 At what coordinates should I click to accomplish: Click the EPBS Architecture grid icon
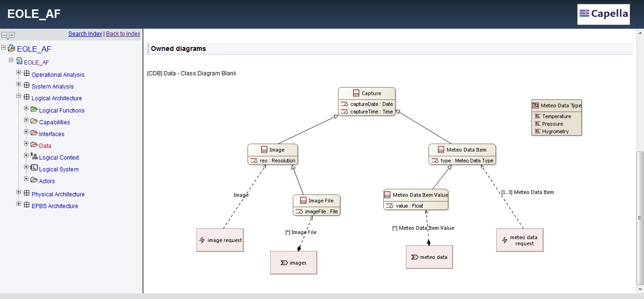tap(26, 205)
